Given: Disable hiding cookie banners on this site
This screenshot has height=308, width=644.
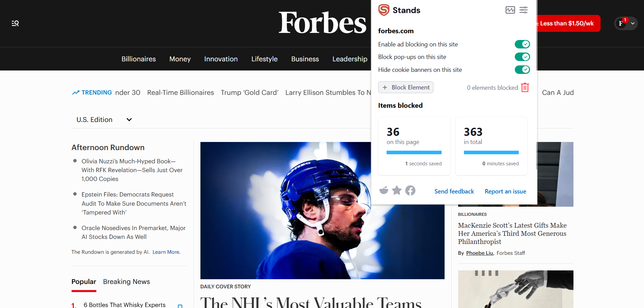Looking at the screenshot, I should click(x=522, y=69).
